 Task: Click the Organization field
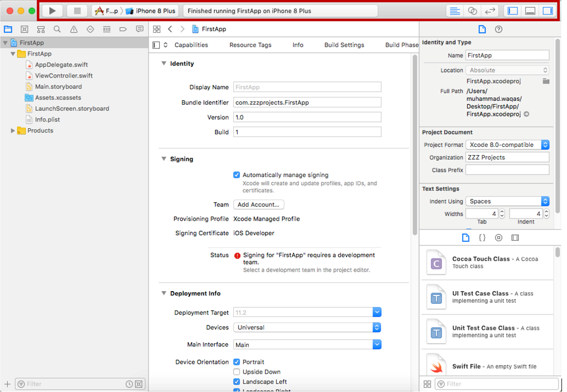coord(507,157)
